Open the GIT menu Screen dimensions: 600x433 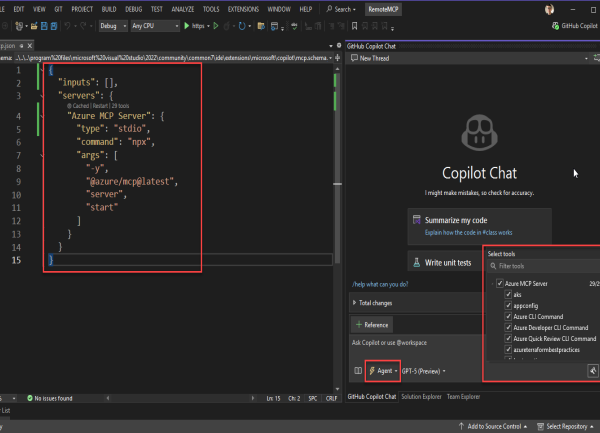point(58,9)
